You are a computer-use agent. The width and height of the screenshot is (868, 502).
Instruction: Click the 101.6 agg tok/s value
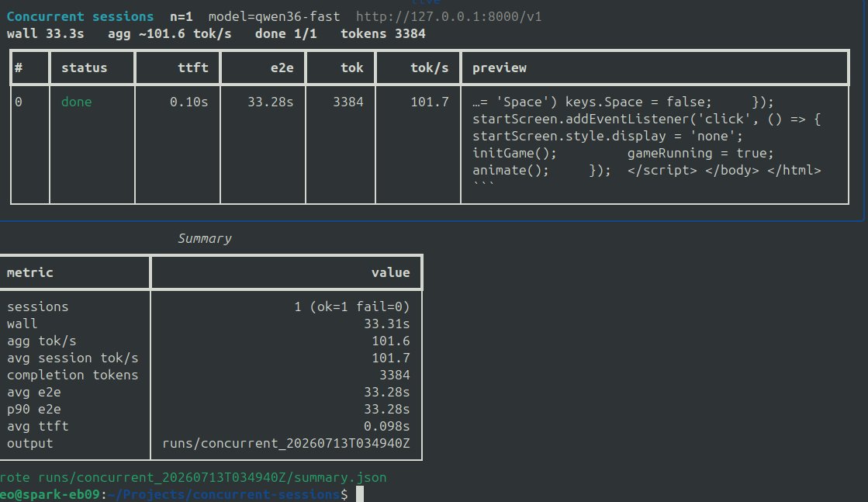tap(391, 341)
